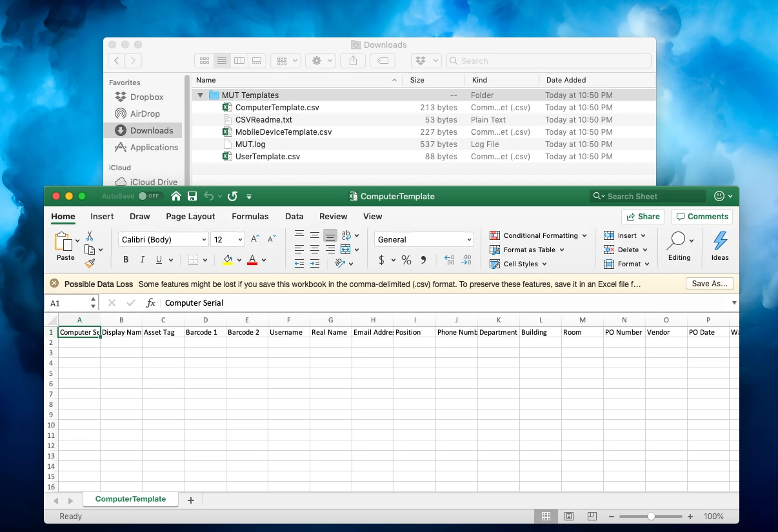The height and width of the screenshot is (532, 778).
Task: Click the Merge & Center icon
Action: [346, 249]
